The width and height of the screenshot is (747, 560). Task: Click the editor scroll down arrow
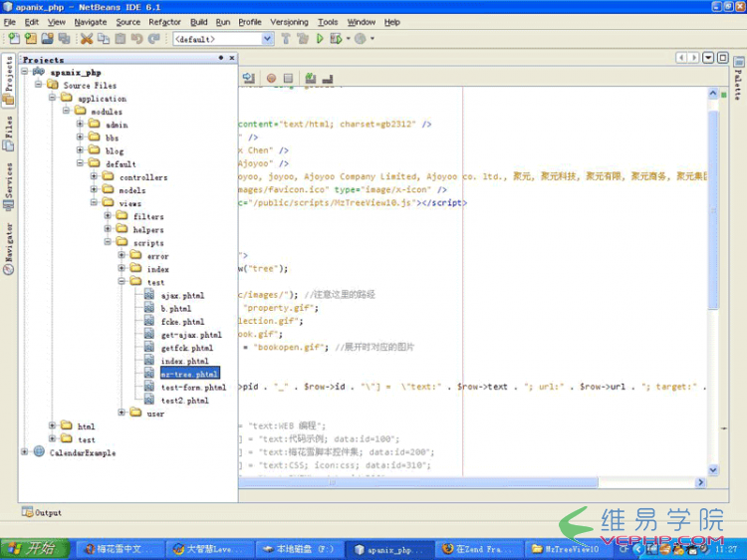(x=713, y=470)
